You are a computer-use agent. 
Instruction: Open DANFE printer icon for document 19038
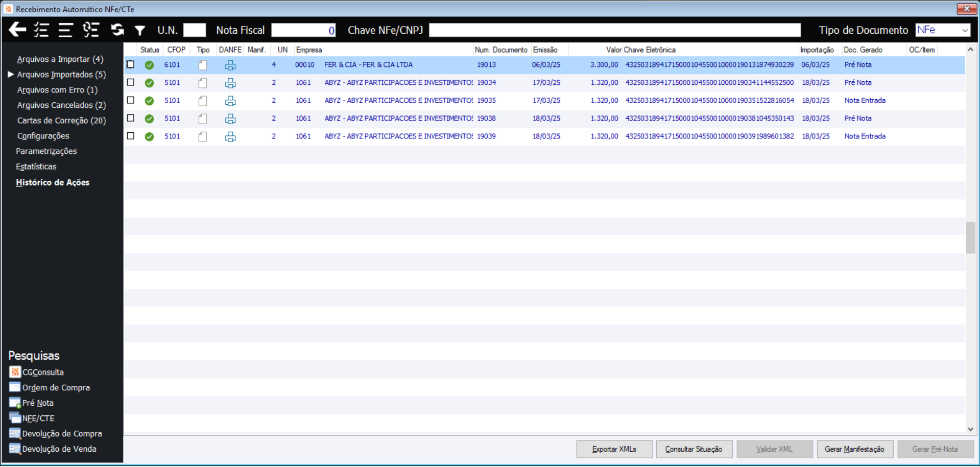(x=230, y=119)
